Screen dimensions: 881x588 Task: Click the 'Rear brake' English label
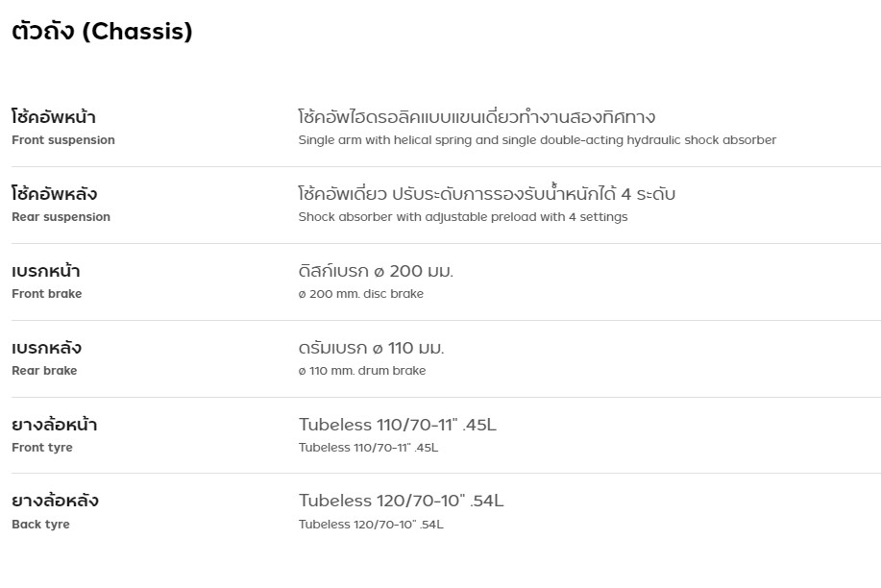pyautogui.click(x=44, y=371)
